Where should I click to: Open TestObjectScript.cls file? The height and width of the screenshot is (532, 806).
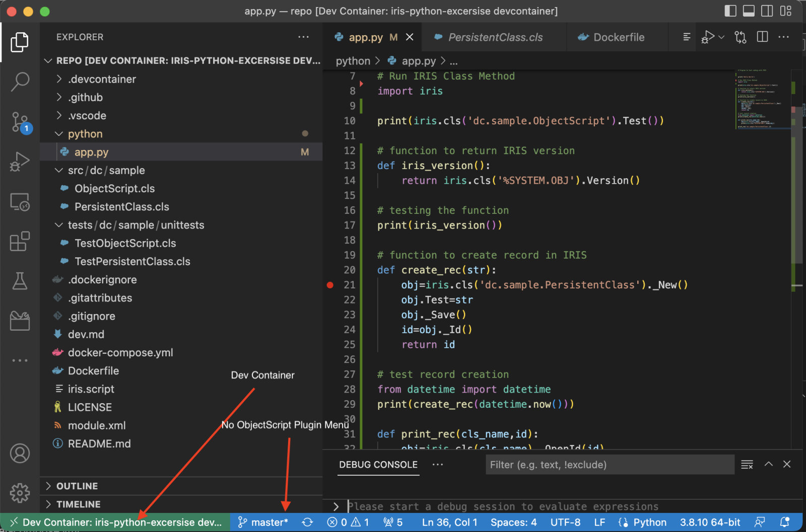coord(181,243)
